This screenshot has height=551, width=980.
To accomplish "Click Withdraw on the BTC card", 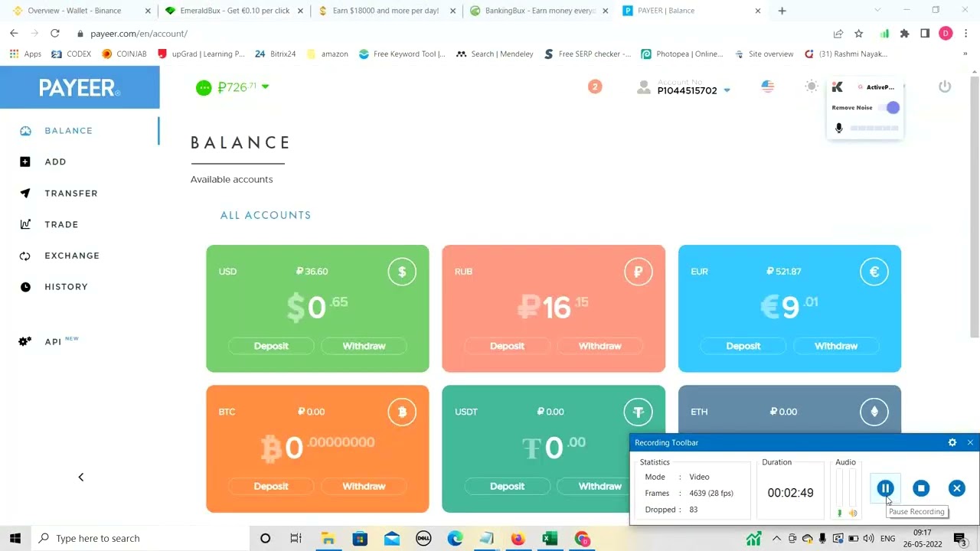I will point(364,486).
